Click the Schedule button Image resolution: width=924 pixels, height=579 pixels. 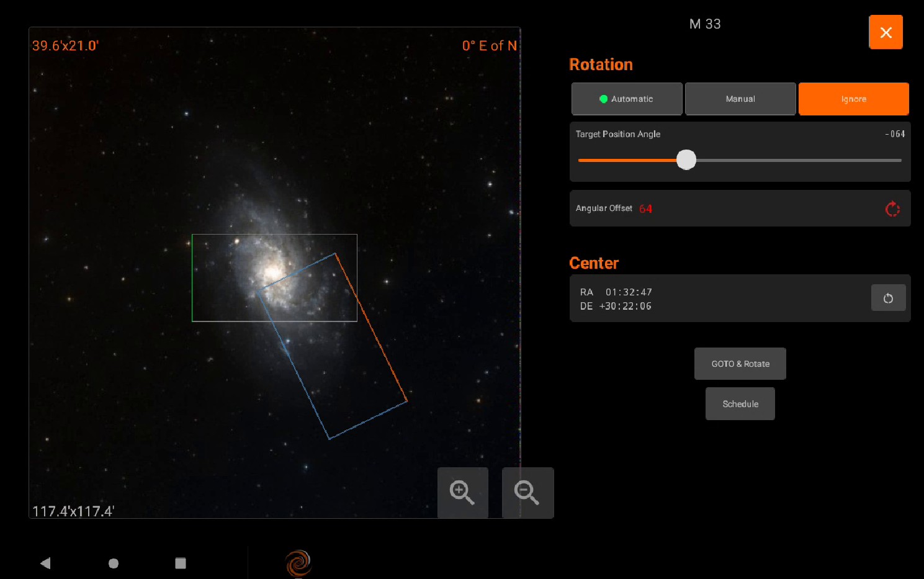coord(740,404)
